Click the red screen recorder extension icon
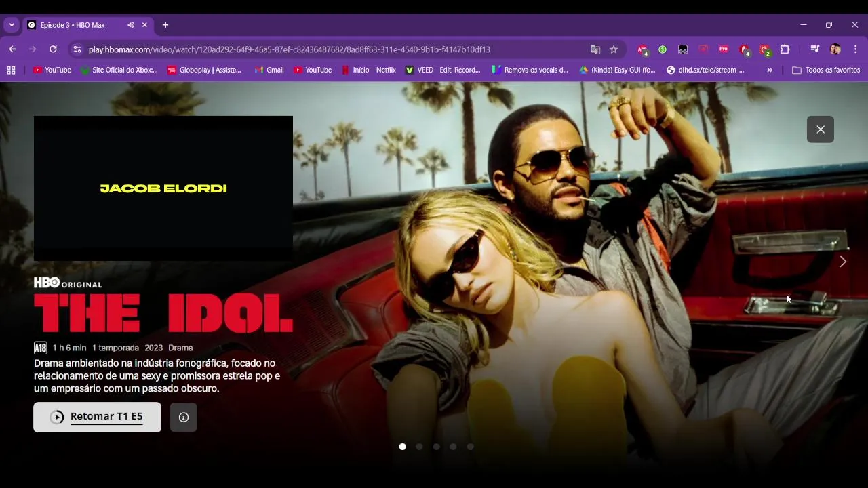 pyautogui.click(x=703, y=49)
